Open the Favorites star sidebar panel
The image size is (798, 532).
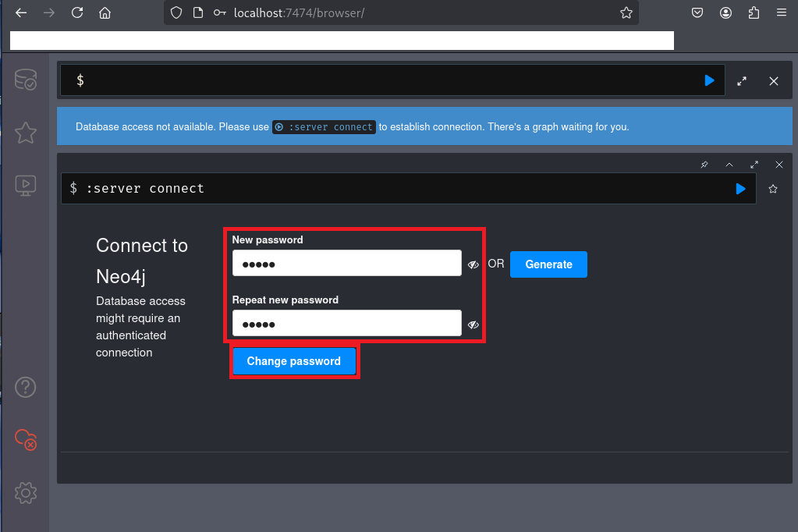25,133
